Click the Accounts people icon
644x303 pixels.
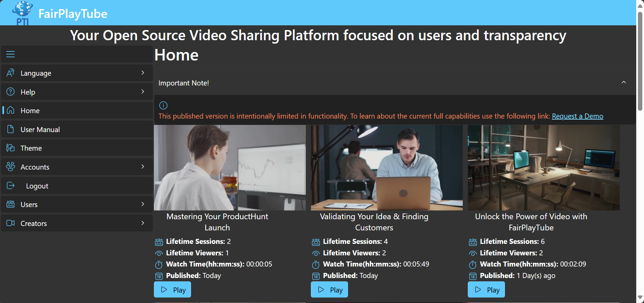[x=10, y=167]
